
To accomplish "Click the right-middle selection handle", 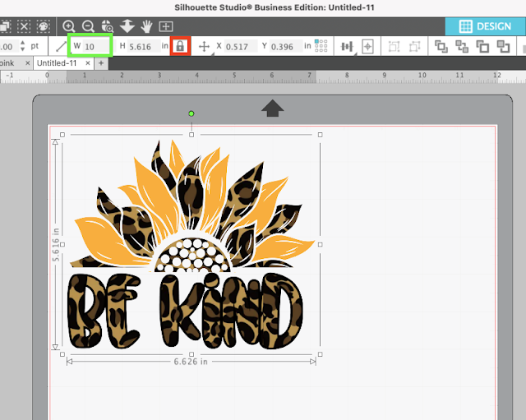I will point(320,245).
